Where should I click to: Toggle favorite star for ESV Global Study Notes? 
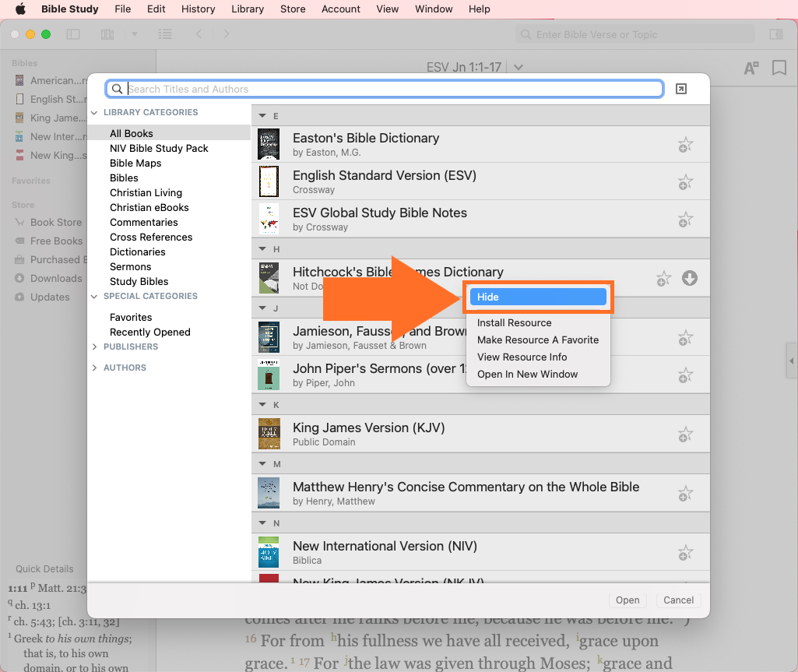click(684, 220)
